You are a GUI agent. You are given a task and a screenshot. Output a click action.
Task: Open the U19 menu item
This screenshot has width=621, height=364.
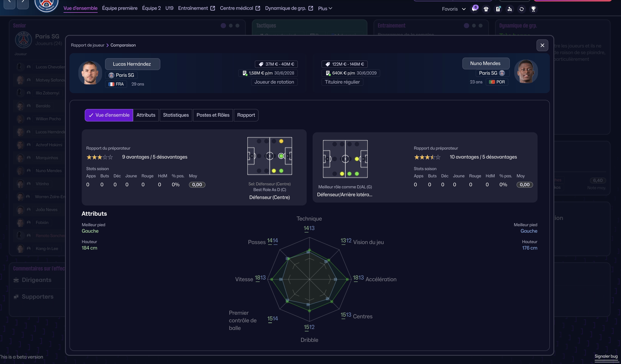pyautogui.click(x=169, y=8)
